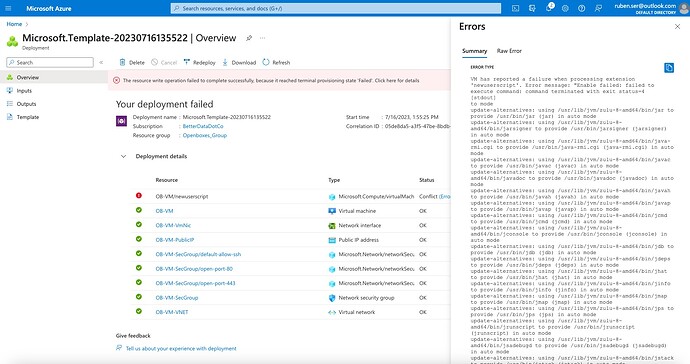Click the Delete toolbar button
This screenshot has width=690, height=364.
click(x=132, y=63)
